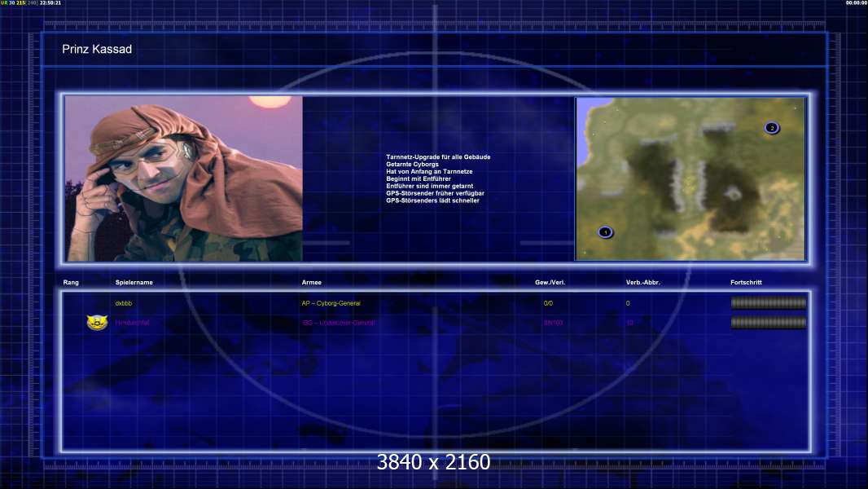Click the AP – Cyborg-General army entry
Image resolution: width=868 pixels, height=489 pixels.
pos(331,303)
